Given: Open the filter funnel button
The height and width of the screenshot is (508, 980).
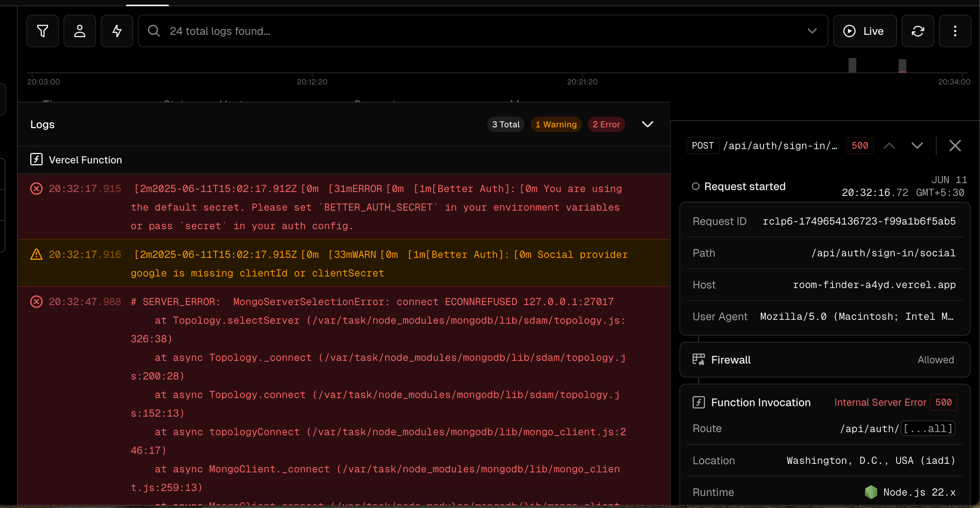Looking at the screenshot, I should tap(43, 31).
